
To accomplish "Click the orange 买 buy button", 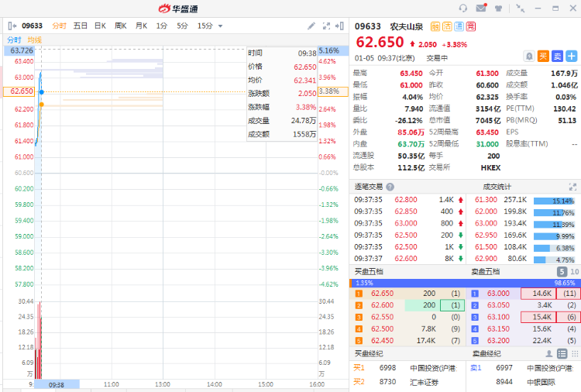I will click(x=543, y=56).
